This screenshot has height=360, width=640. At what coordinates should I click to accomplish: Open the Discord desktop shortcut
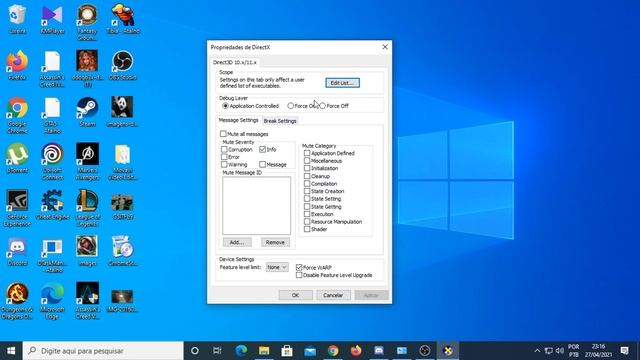(17, 251)
